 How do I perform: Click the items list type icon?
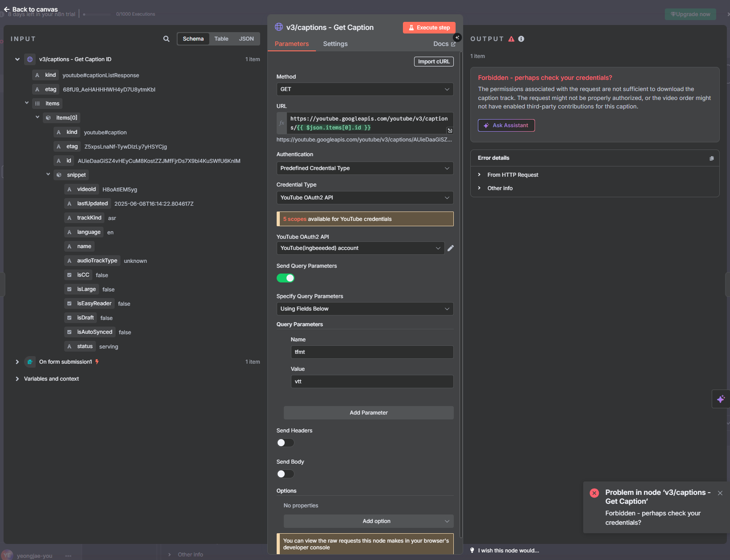[x=37, y=104]
